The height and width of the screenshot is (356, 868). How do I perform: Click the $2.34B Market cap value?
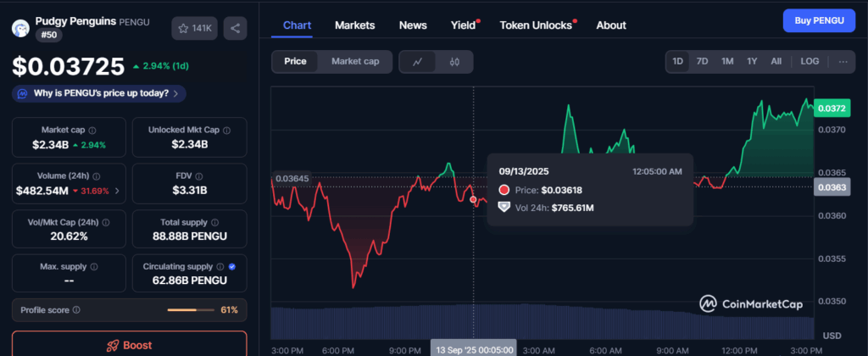(50, 145)
